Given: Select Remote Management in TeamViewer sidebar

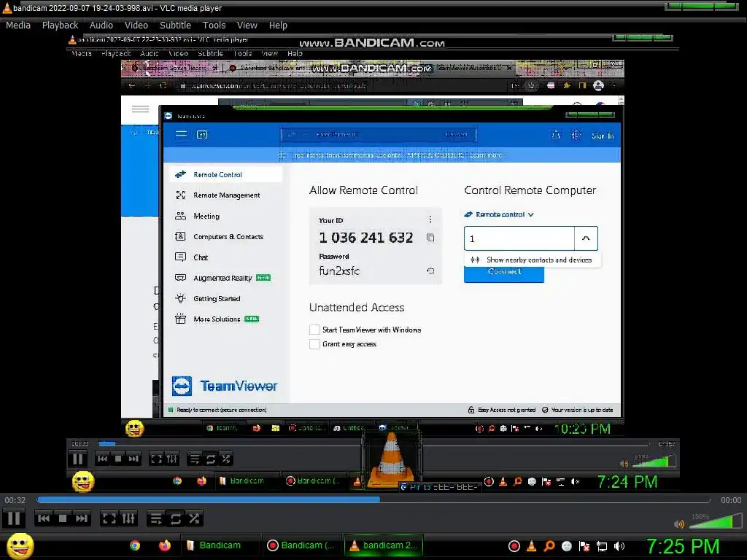Looking at the screenshot, I should [x=226, y=195].
